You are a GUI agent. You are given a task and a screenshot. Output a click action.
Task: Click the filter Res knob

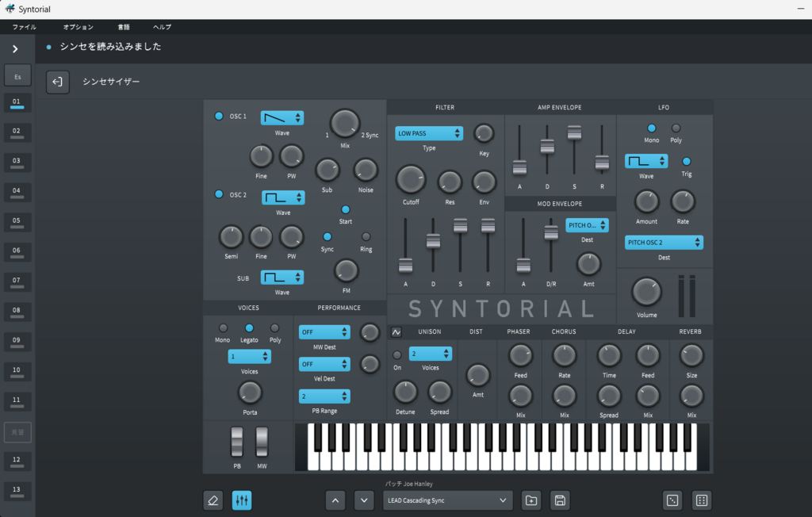(x=450, y=182)
